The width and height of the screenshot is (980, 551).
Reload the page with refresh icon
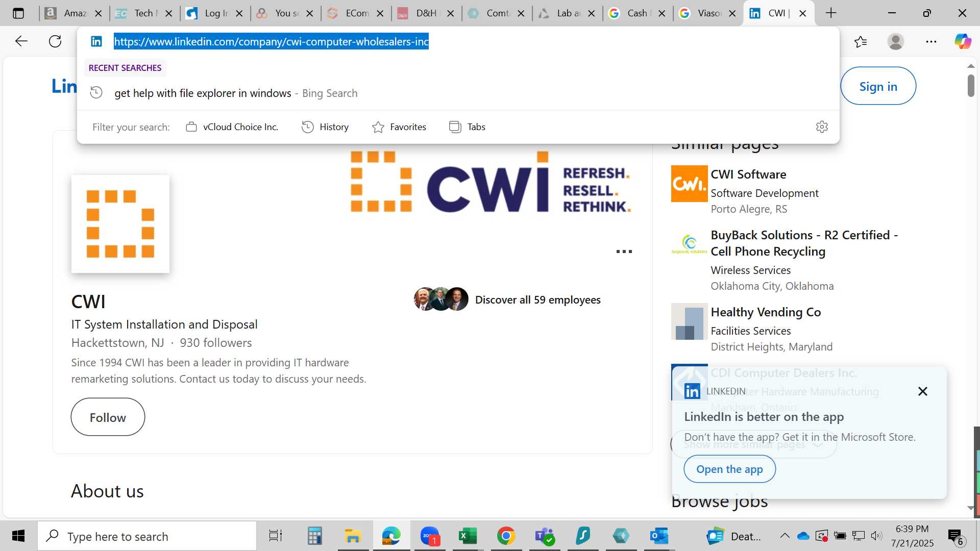tap(55, 41)
